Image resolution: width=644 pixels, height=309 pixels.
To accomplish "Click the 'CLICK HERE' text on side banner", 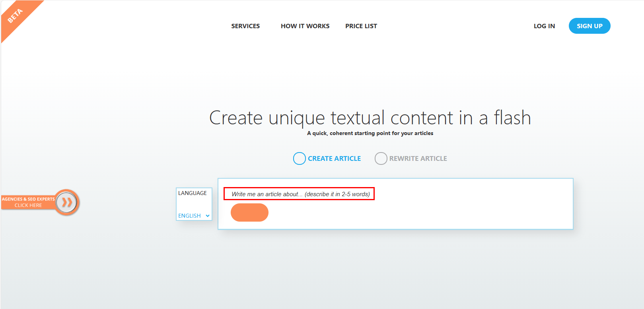I will [28, 205].
